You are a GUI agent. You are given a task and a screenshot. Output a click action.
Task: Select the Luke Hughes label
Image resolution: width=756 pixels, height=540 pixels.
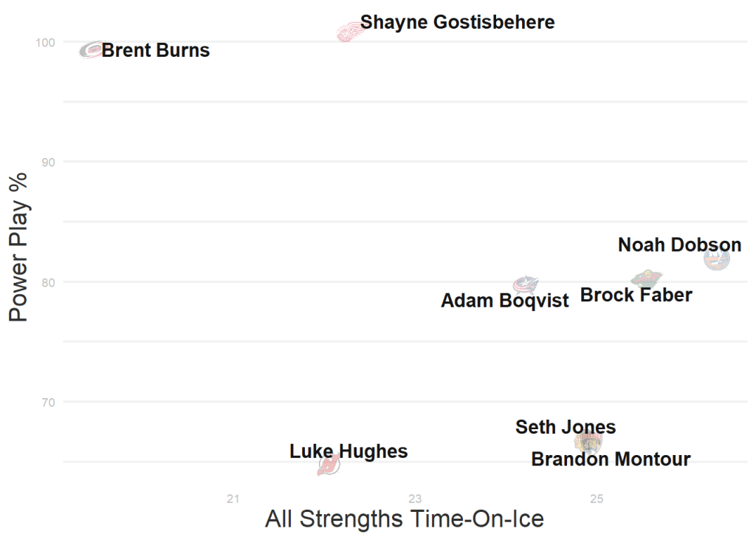pos(348,451)
